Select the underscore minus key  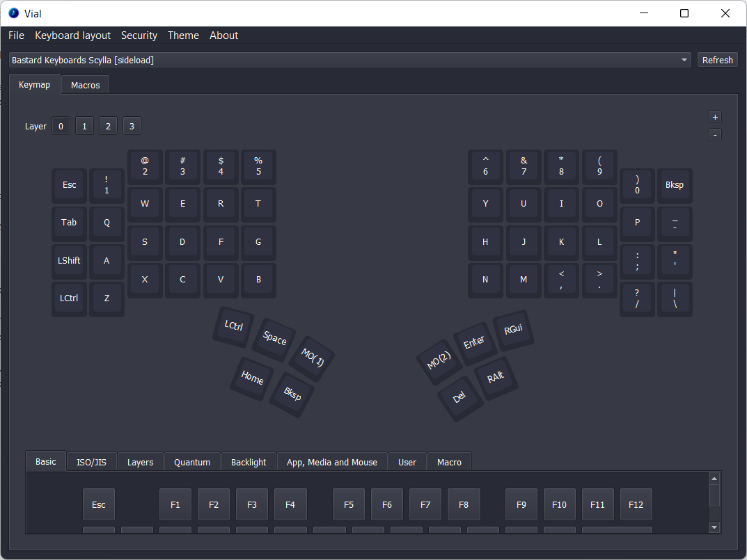tap(675, 223)
